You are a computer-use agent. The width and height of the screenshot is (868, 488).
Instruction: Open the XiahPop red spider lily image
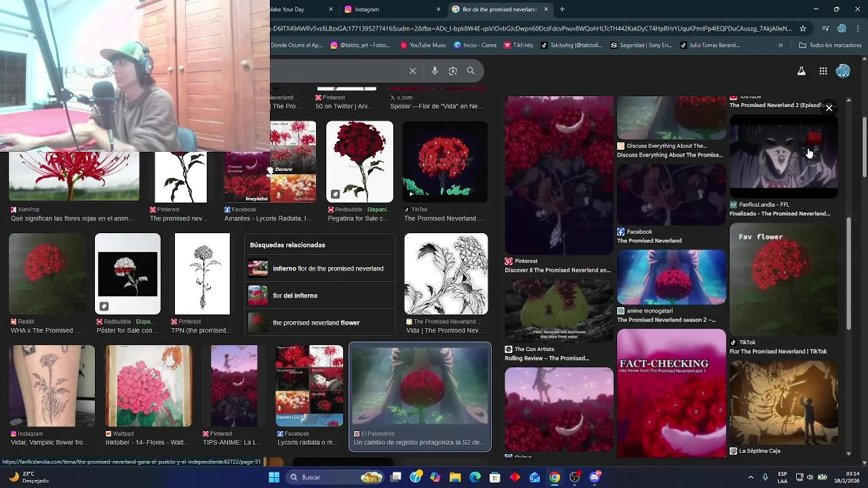pos(74,176)
